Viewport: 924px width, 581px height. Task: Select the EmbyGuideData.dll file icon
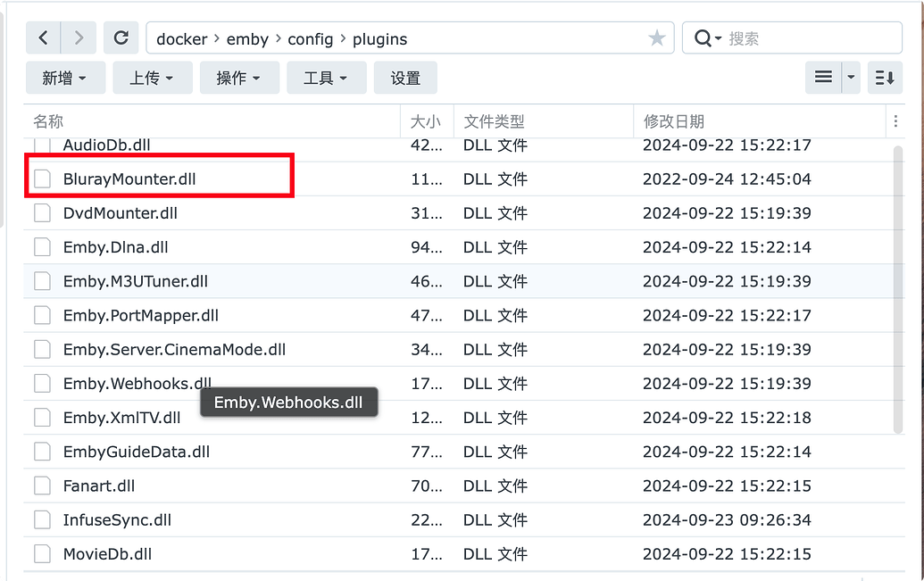point(43,452)
